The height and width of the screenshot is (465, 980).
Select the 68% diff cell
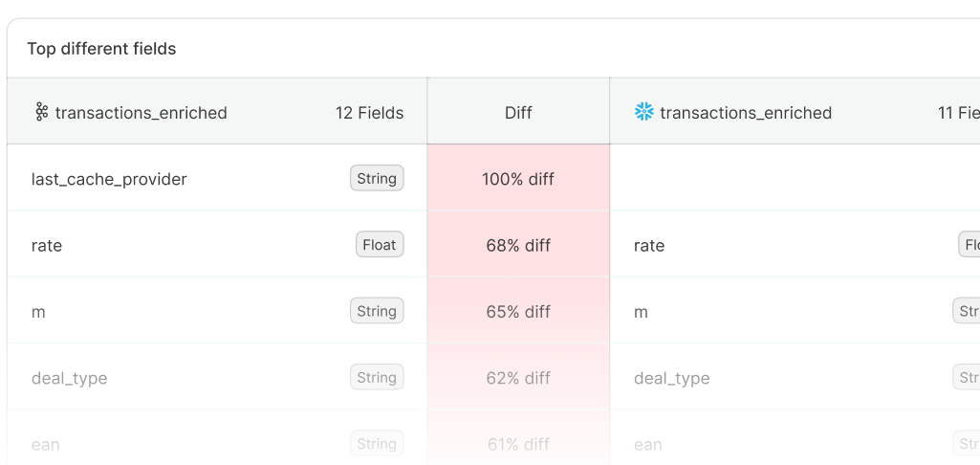[518, 246]
